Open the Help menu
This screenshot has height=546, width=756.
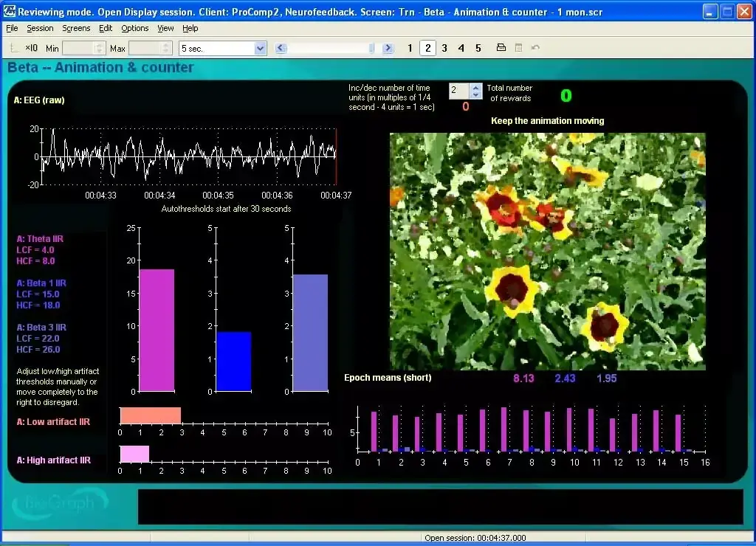190,28
